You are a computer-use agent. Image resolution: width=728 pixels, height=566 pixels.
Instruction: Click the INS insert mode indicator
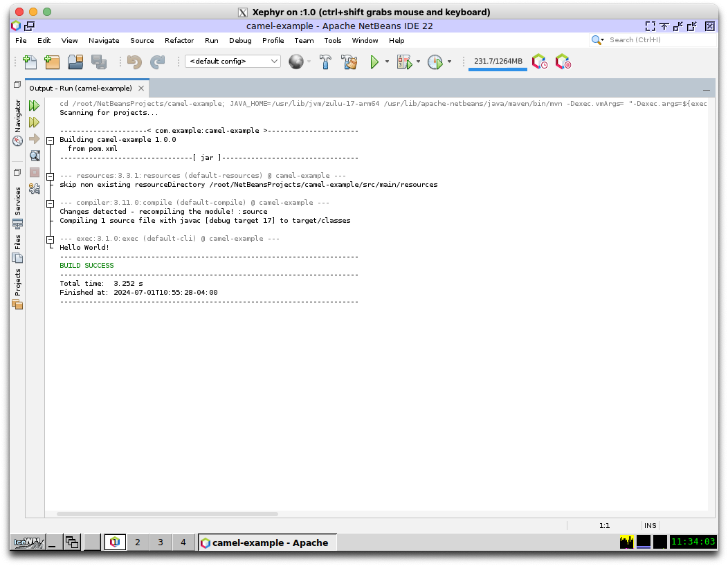pyautogui.click(x=650, y=526)
